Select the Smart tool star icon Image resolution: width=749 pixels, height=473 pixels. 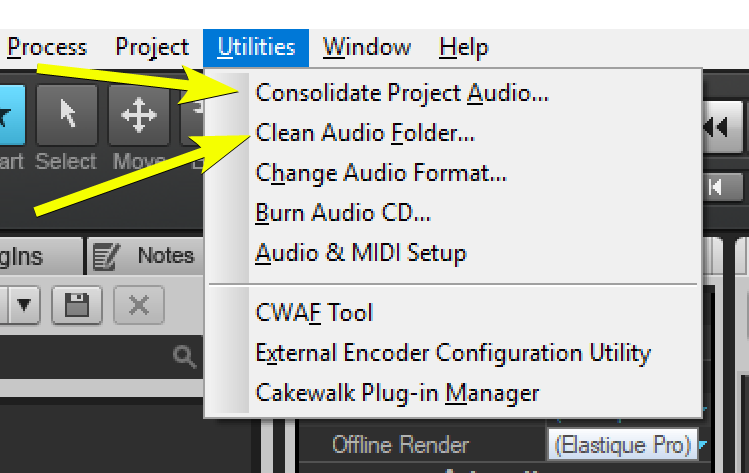pos(10,115)
